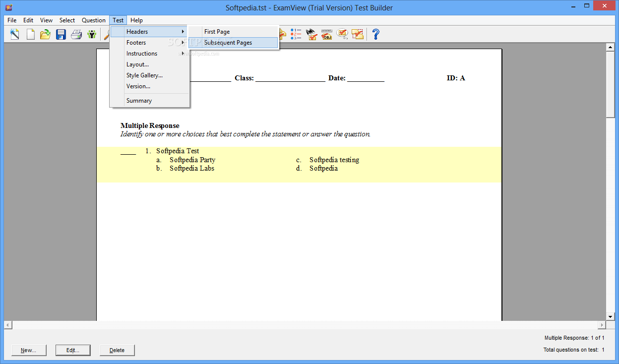Open Layout... from the Test menu

coord(149,64)
